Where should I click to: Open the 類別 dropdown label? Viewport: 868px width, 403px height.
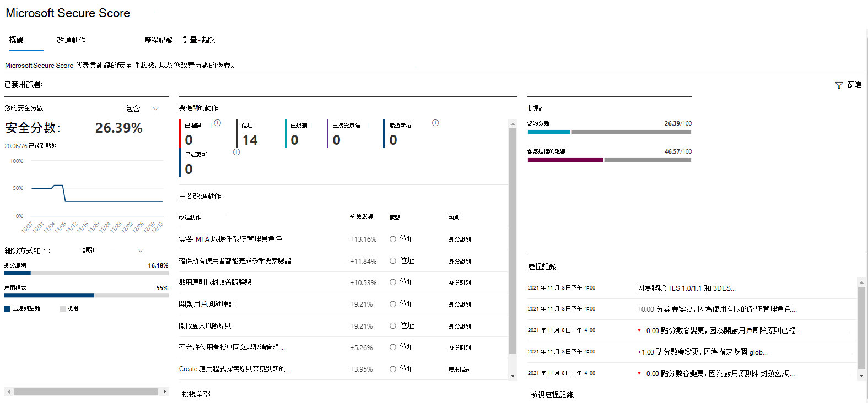[89, 250]
